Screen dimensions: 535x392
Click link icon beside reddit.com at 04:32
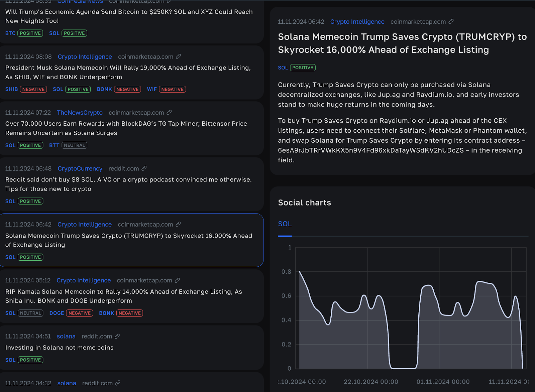click(x=118, y=383)
